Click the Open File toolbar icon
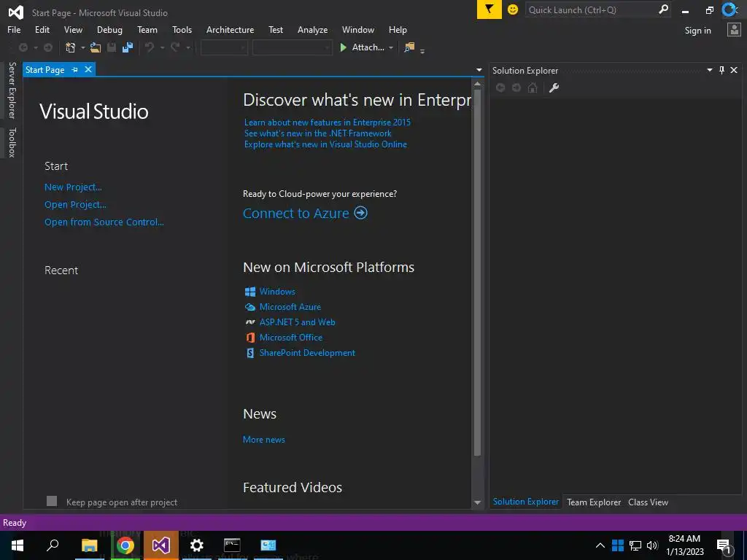 coord(96,47)
